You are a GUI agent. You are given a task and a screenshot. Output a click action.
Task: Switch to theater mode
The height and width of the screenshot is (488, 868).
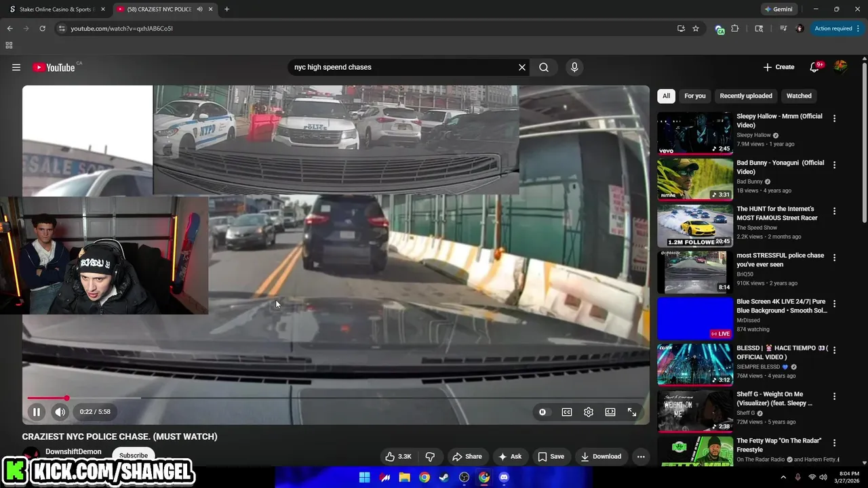(610, 411)
